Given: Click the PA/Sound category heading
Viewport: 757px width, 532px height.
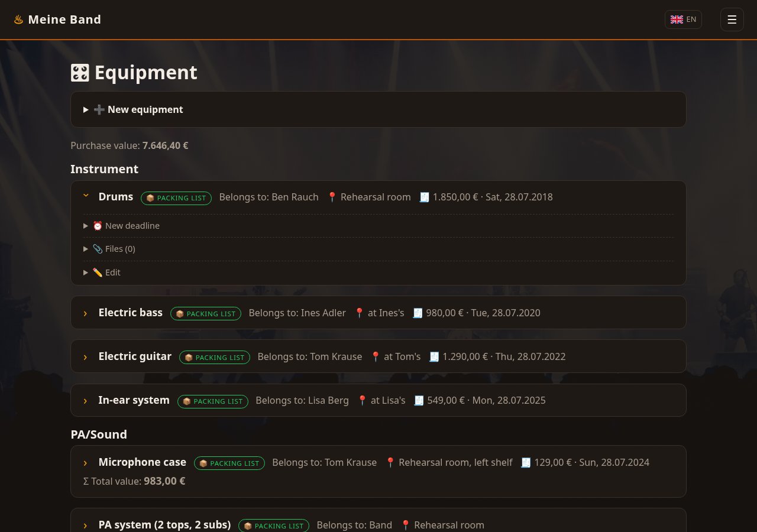Looking at the screenshot, I should pyautogui.click(x=99, y=434).
